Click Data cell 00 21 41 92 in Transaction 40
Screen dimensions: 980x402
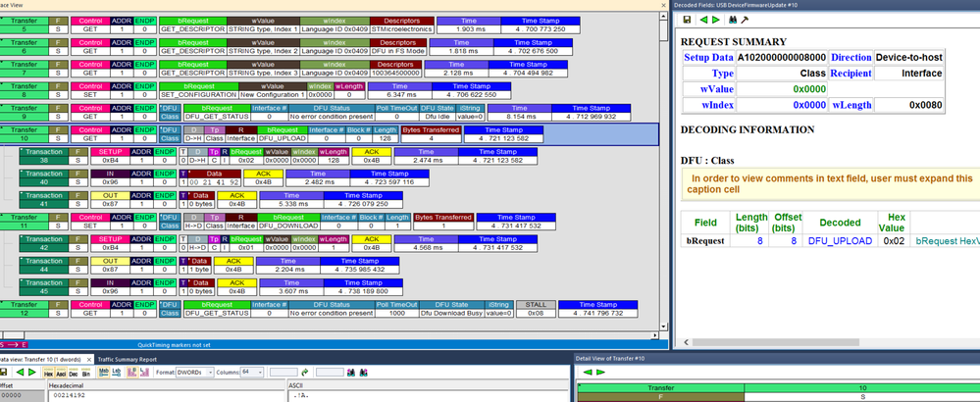point(214,182)
